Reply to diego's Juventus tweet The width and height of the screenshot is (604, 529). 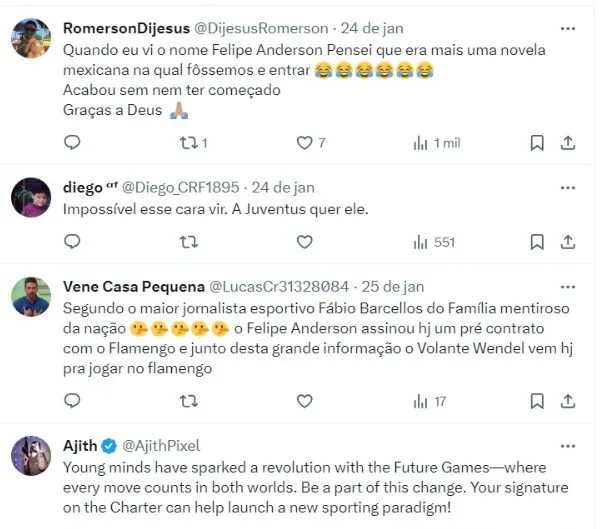[x=72, y=242]
